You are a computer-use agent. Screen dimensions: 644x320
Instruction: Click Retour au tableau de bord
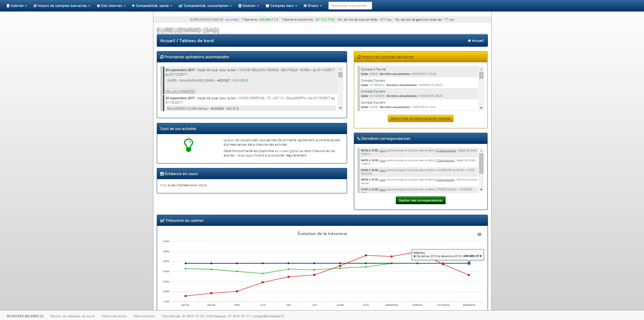pyautogui.click(x=72, y=316)
